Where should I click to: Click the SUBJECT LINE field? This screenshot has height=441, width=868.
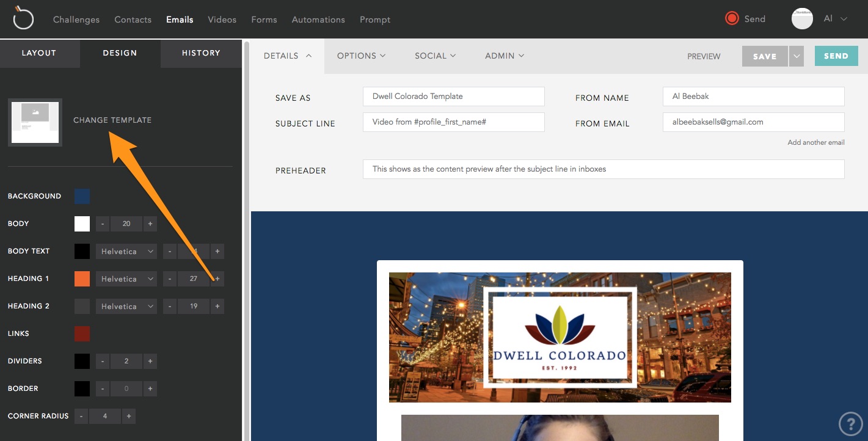click(453, 122)
